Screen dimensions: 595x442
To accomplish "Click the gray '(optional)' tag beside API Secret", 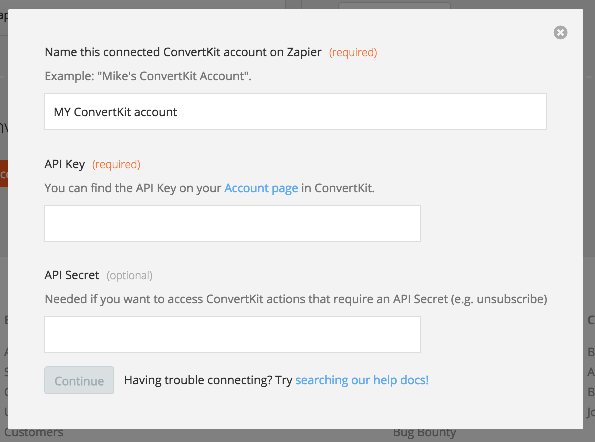I will point(129,275).
